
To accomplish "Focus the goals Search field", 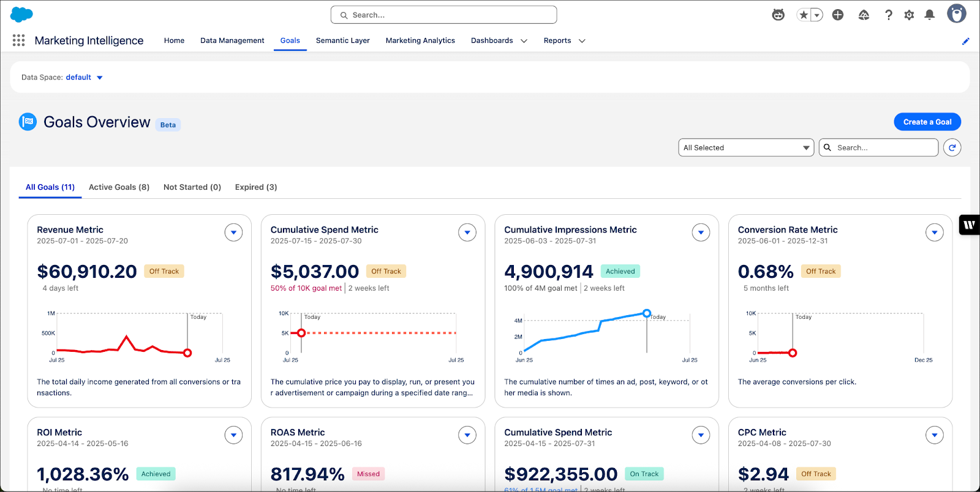I will tap(878, 147).
